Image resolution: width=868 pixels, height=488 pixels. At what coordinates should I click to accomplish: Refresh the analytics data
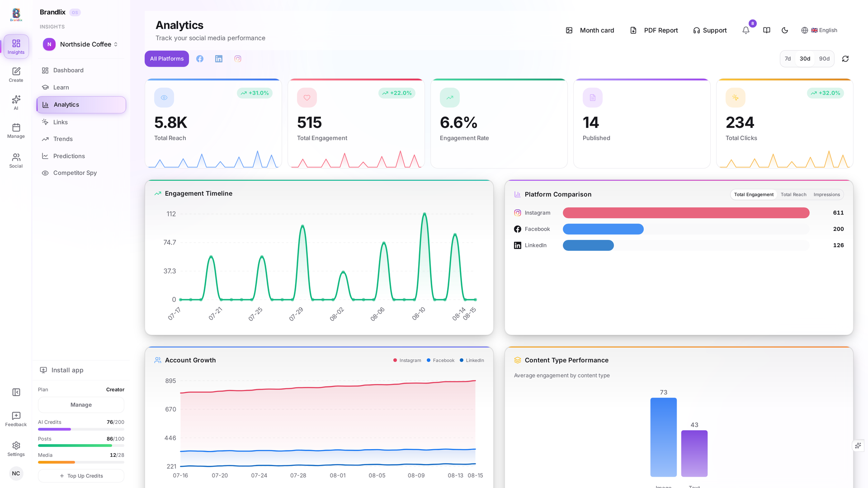(x=845, y=59)
